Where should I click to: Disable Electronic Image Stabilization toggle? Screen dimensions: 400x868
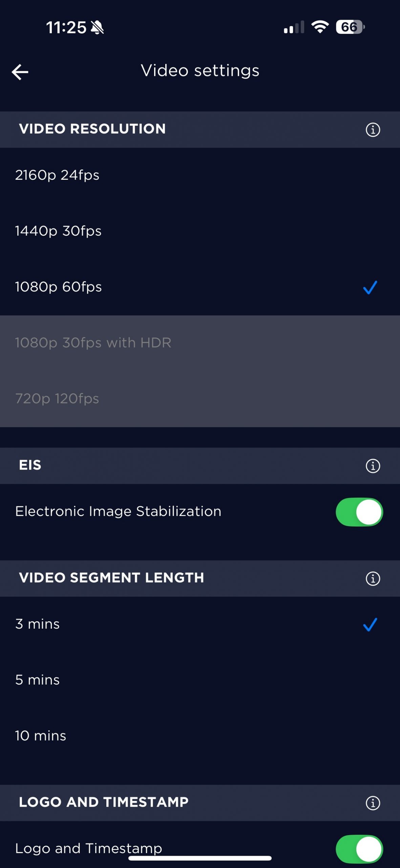point(359,512)
